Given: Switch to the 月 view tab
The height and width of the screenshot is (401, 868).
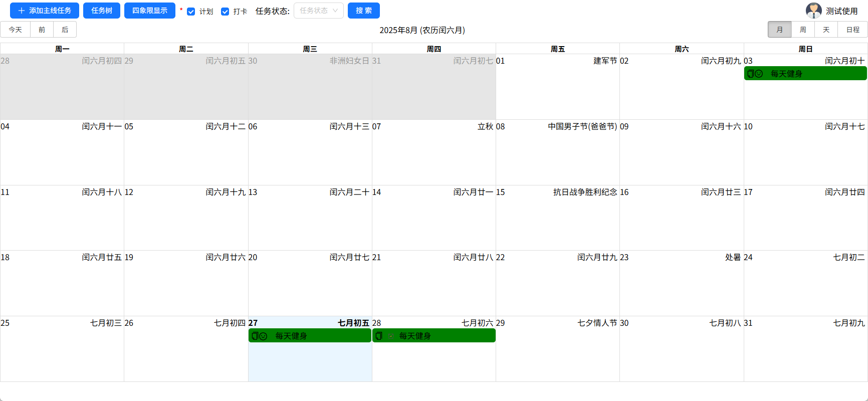Looking at the screenshot, I should (780, 30).
